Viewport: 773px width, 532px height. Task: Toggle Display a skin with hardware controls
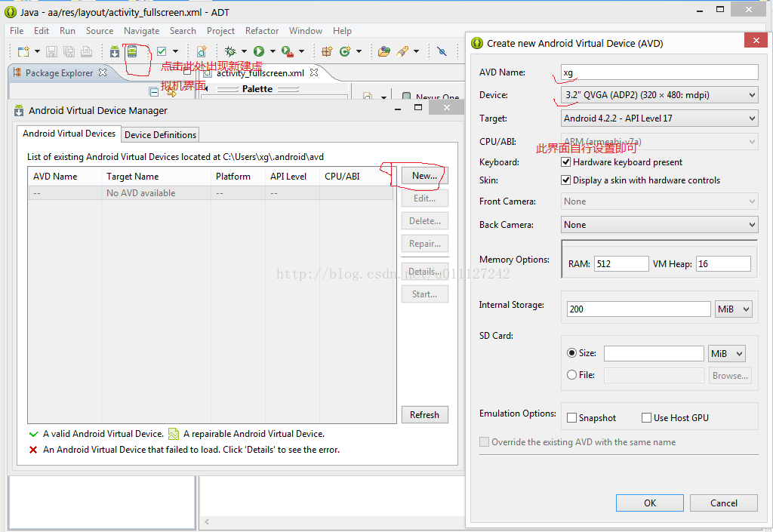click(566, 180)
